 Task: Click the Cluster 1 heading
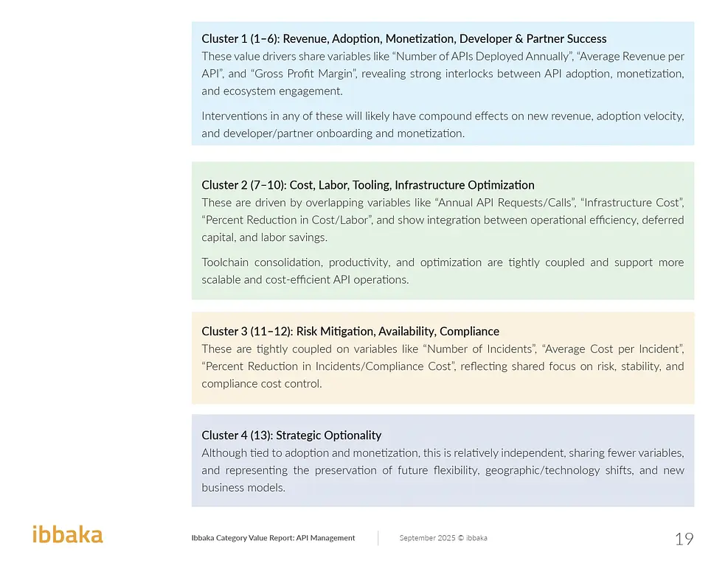[403, 39]
